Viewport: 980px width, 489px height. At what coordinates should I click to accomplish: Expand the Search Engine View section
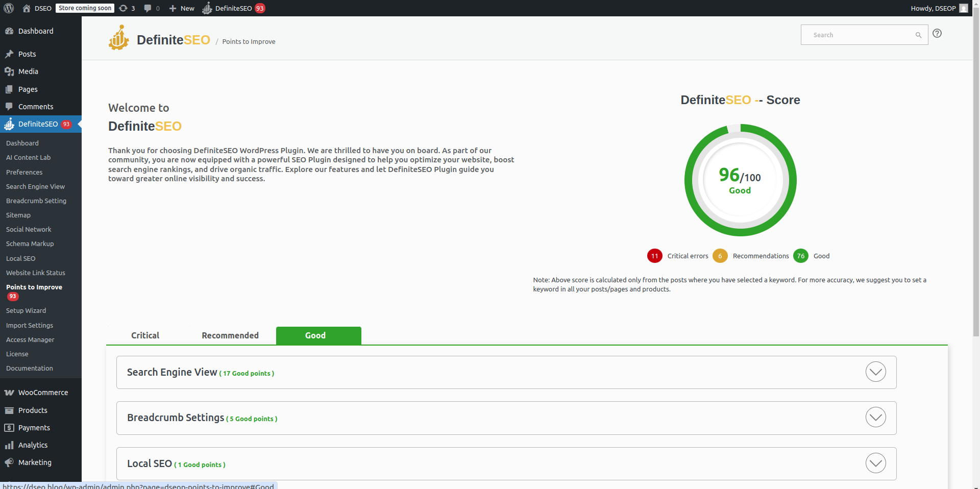pos(876,372)
